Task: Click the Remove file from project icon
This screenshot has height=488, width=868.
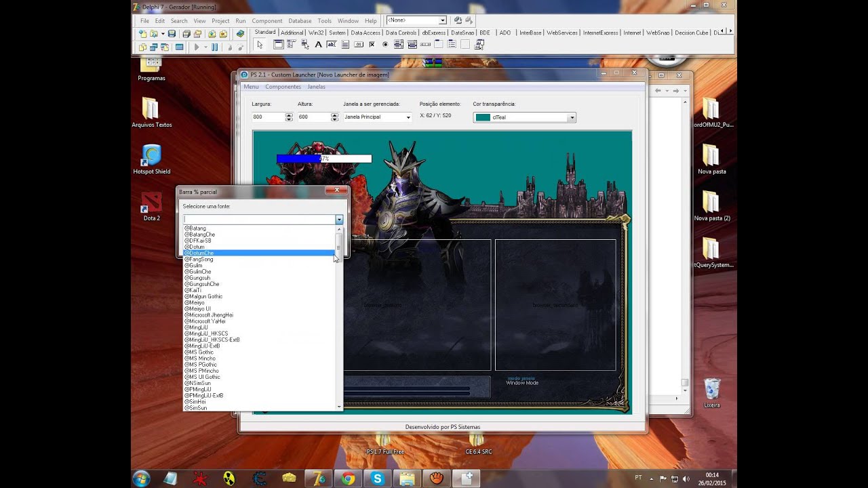Action: pos(223,33)
